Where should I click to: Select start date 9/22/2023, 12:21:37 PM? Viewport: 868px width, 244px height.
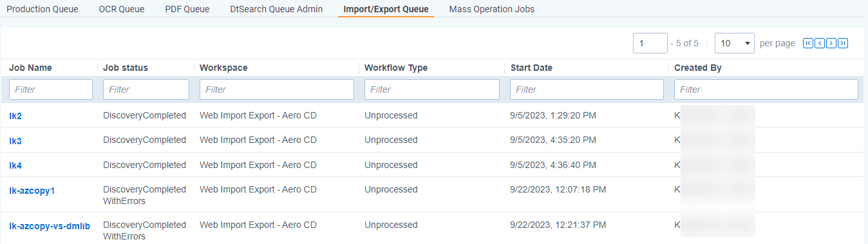click(x=558, y=225)
